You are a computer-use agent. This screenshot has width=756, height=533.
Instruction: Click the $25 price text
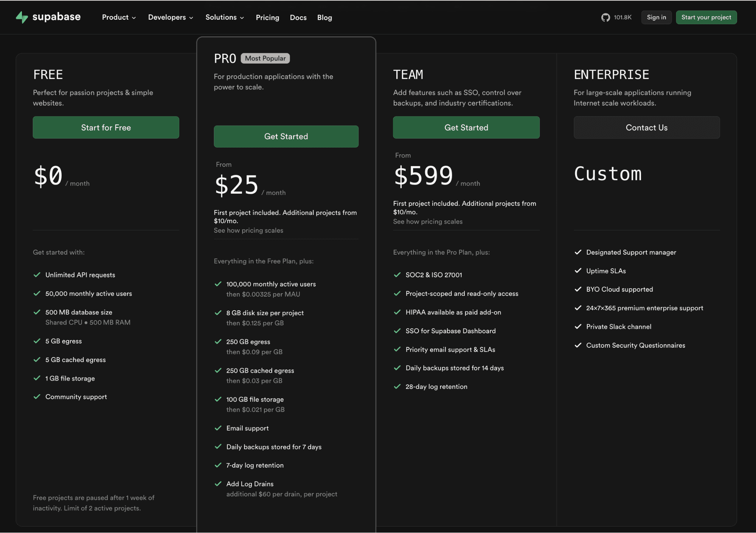pos(236,185)
